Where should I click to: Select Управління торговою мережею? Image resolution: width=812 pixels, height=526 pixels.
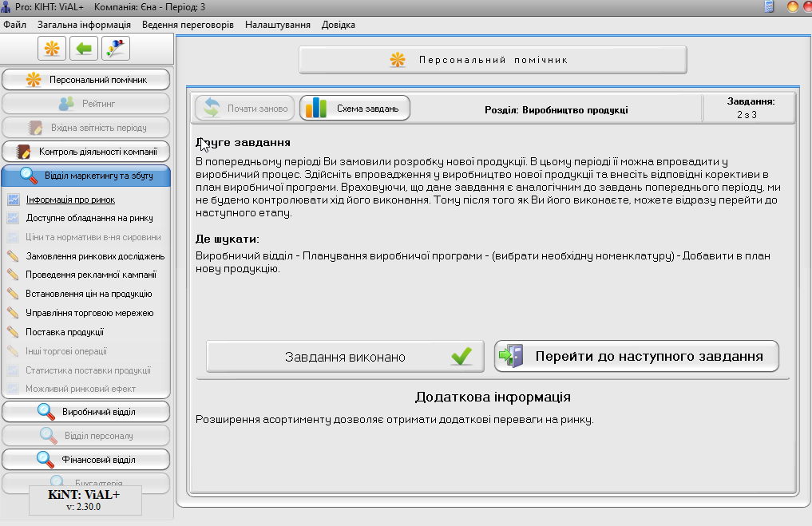coord(89,313)
